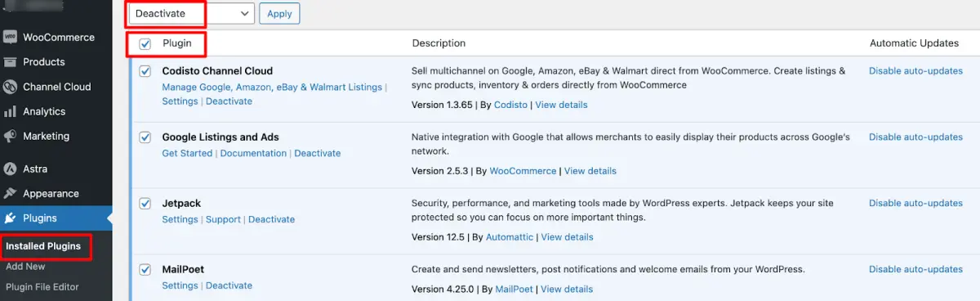Click Version 12.5 text
Screen dimensions: 980x301
coord(439,237)
